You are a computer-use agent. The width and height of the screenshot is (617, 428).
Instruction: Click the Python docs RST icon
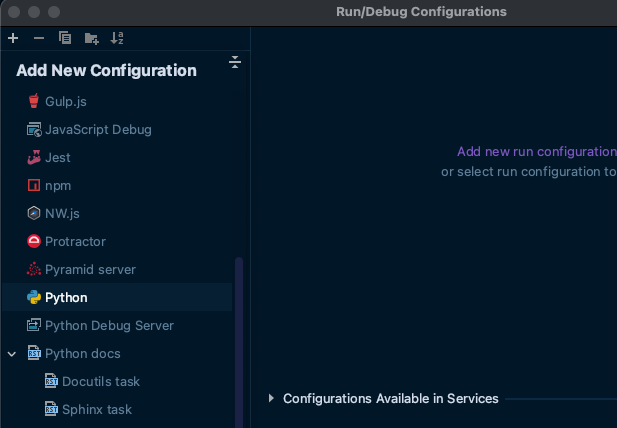click(x=34, y=353)
